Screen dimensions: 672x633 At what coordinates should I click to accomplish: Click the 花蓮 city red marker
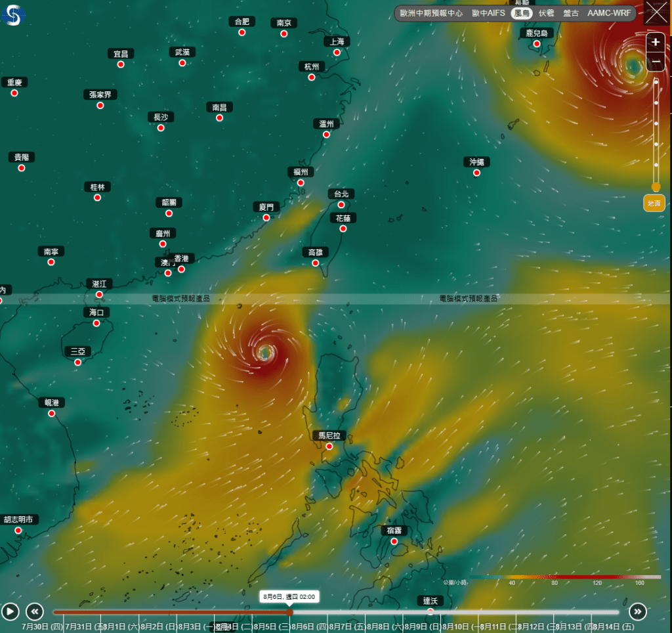[343, 229]
